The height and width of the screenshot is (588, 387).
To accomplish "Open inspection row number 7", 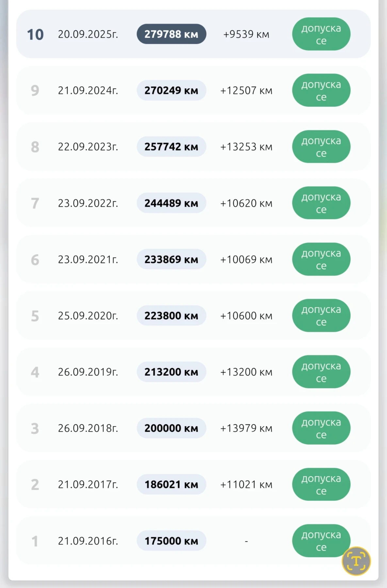I will [x=35, y=203].
